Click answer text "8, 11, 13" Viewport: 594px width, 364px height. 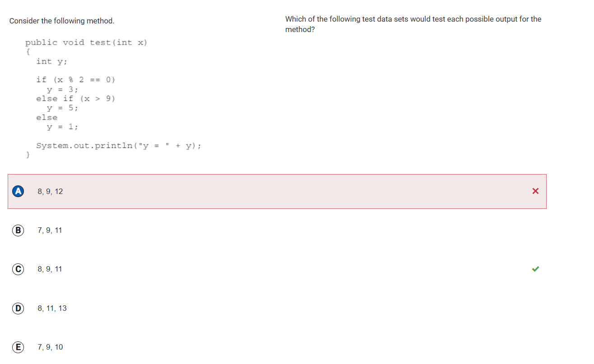[x=52, y=309]
